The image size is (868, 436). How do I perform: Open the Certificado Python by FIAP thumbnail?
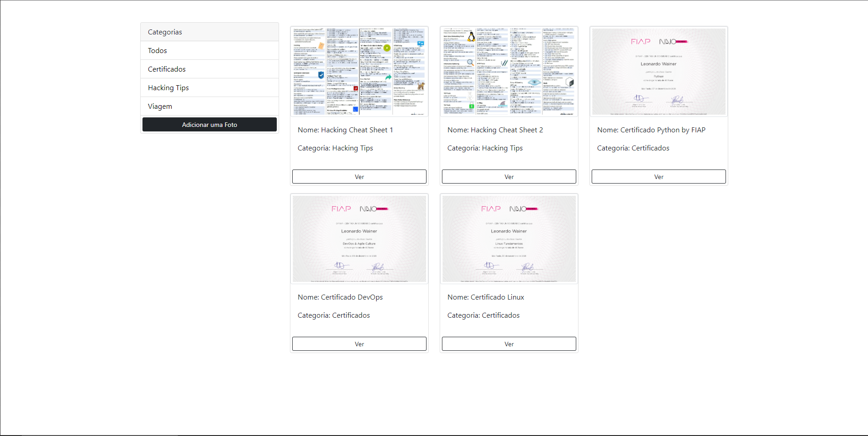(x=658, y=71)
